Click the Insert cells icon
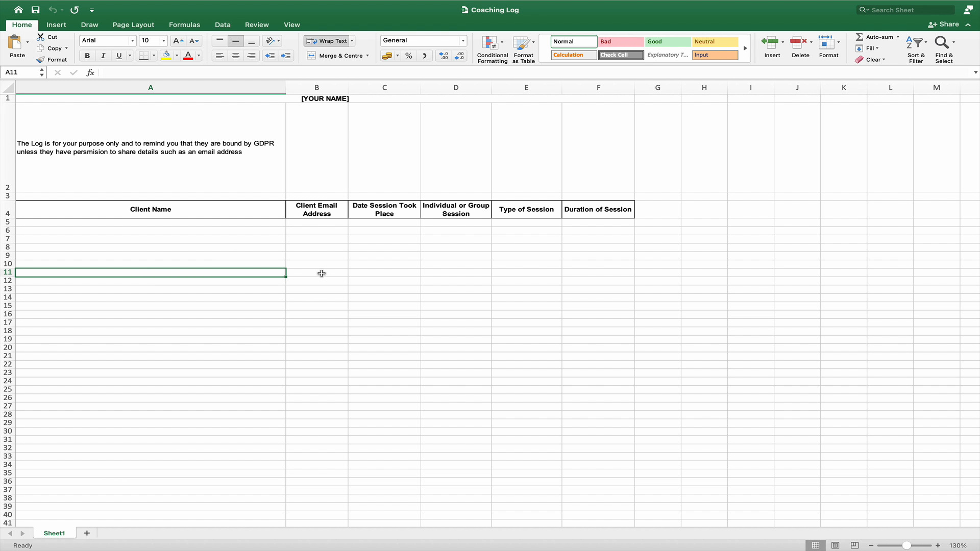Viewport: 980px width, 551px height. coord(770,42)
